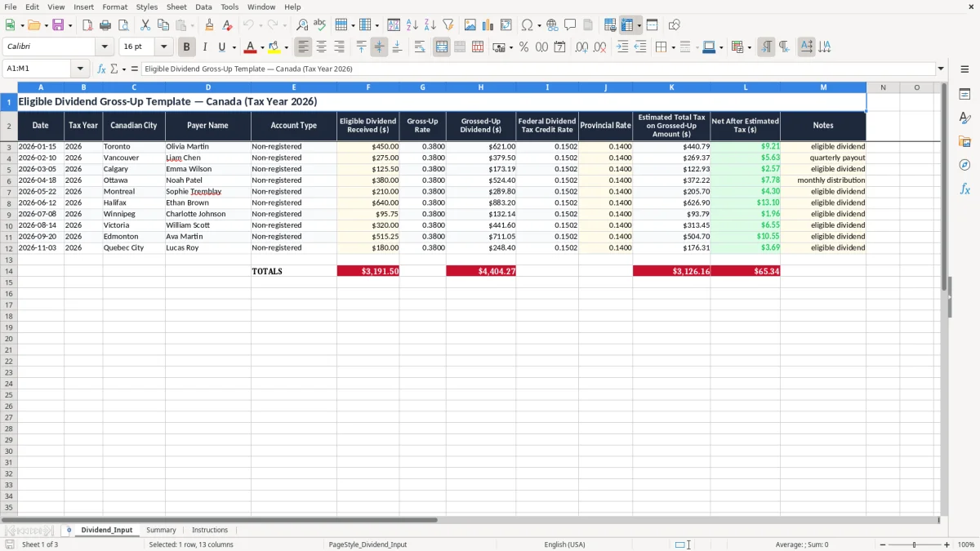Apply red font color swatch
Screen dimensions: 980x551
click(x=251, y=47)
